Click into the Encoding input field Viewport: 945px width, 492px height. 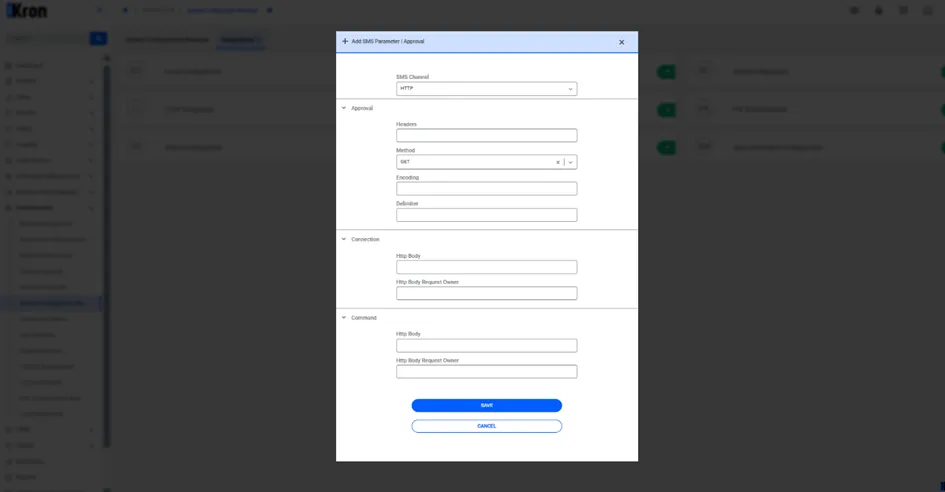coord(486,189)
